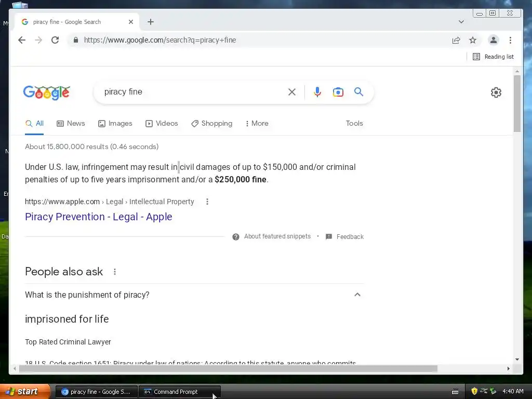Click the apple.com breadcrumb URL
The width and height of the screenshot is (532, 399).
(109, 202)
